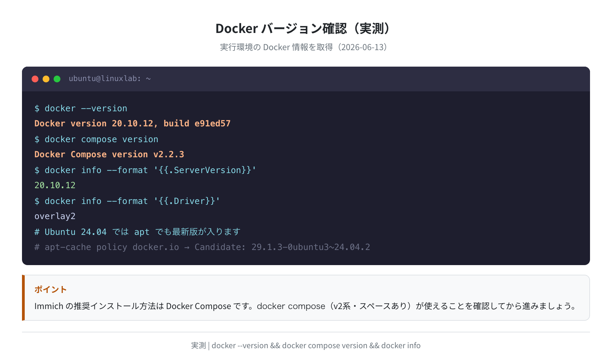This screenshot has width=612, height=364.
Task: Click the output line 'overlay2'
Action: pyautogui.click(x=55, y=216)
